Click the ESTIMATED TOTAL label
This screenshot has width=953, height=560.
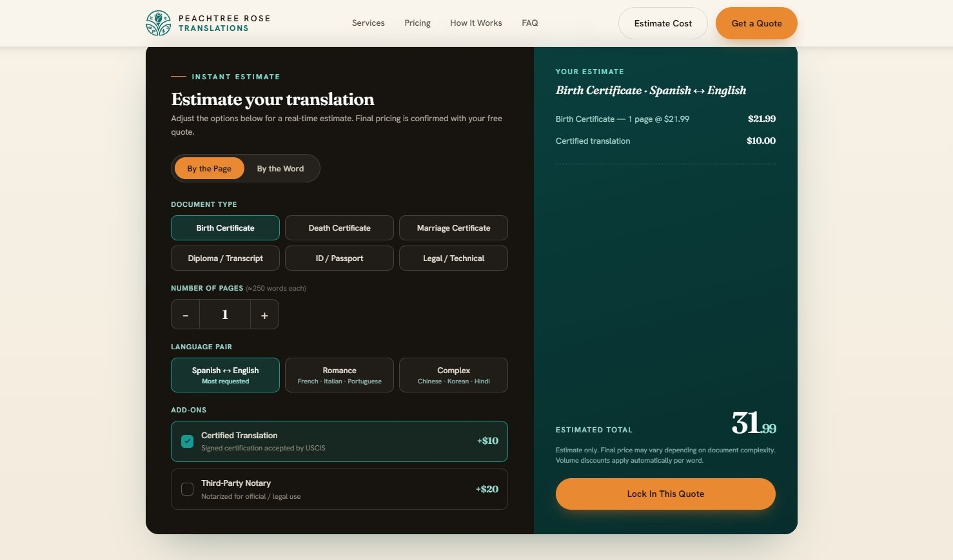[594, 430]
